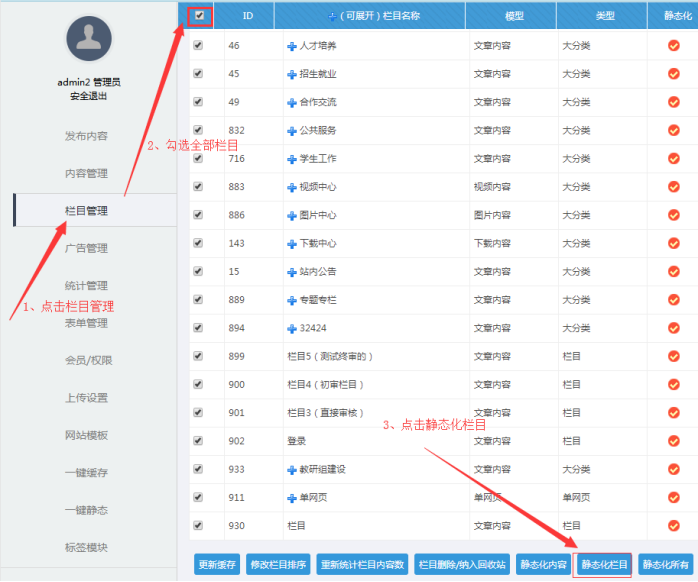Uncheck the checkbox for row ID 832
The height and width of the screenshot is (582, 698).
(198, 130)
